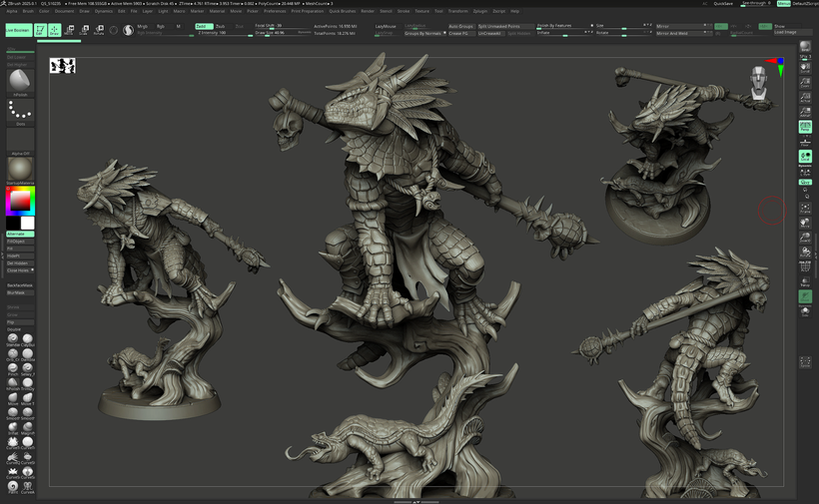Click Auto Groups button
Screen dimensions: 819x504
click(x=460, y=26)
